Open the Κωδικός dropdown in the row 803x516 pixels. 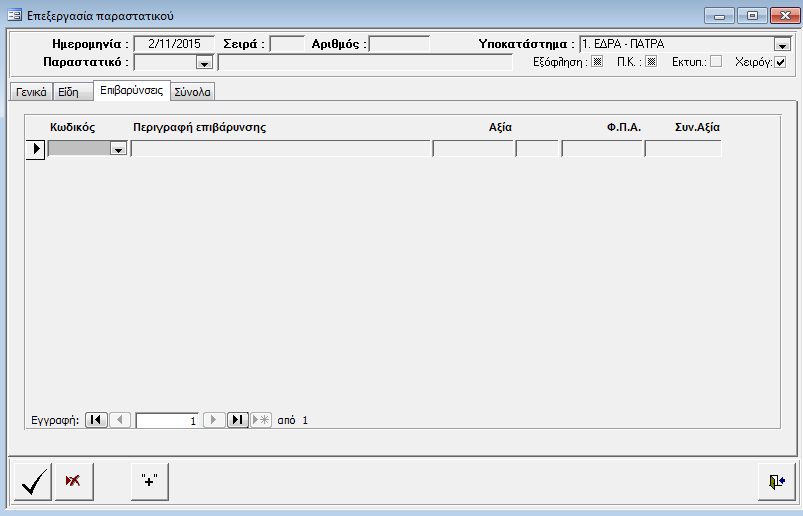click(x=119, y=149)
